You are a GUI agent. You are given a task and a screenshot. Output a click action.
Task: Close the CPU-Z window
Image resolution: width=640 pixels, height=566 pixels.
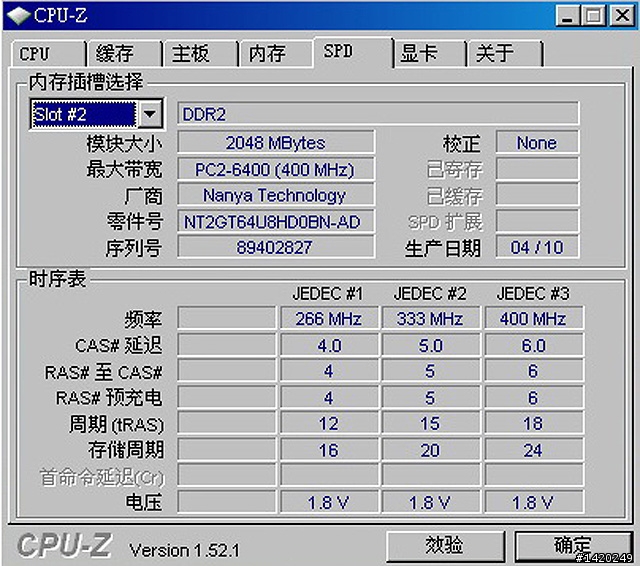(x=622, y=16)
